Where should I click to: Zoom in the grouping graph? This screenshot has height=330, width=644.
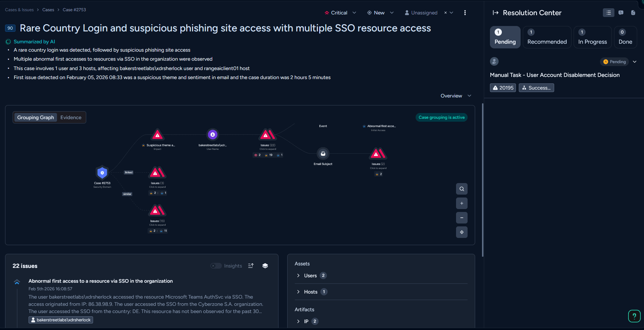462,203
